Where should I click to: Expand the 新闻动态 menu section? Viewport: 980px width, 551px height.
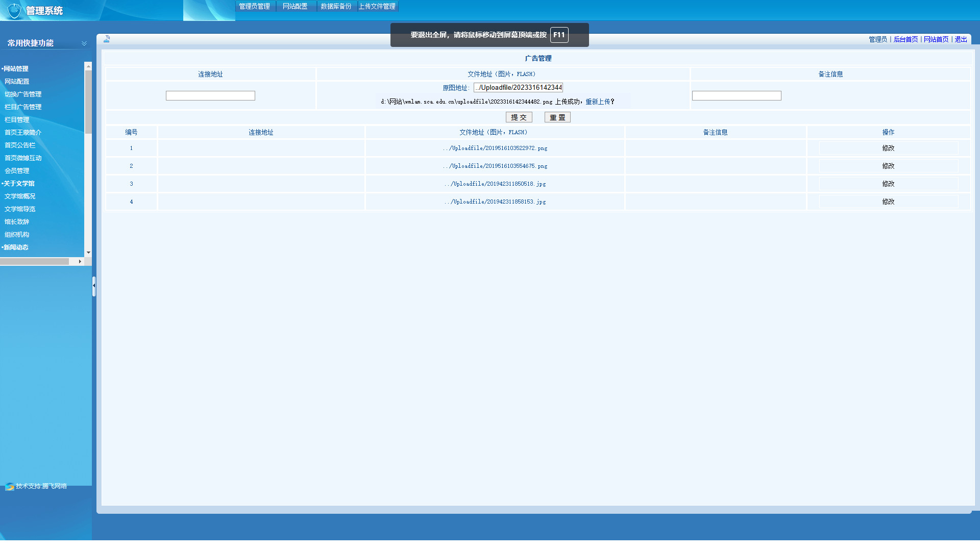[16, 247]
